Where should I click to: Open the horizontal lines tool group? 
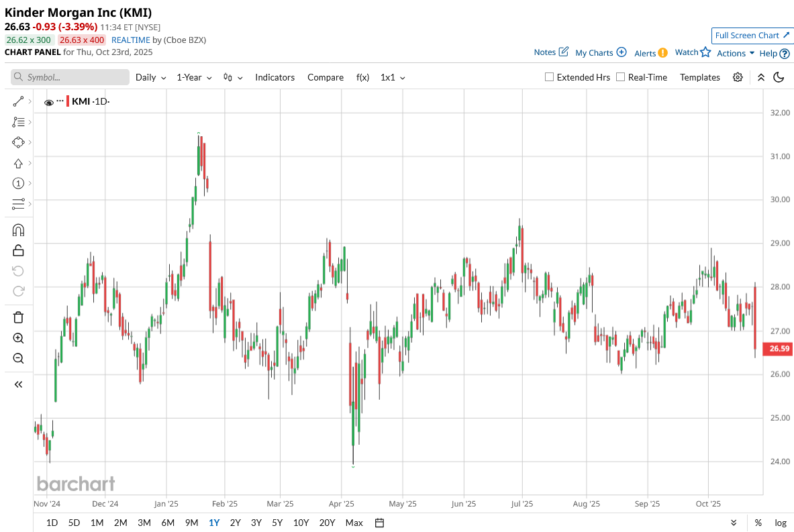coord(18,203)
